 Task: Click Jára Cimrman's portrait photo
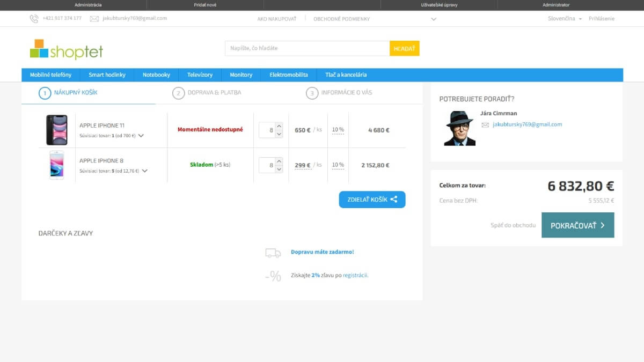click(x=459, y=128)
